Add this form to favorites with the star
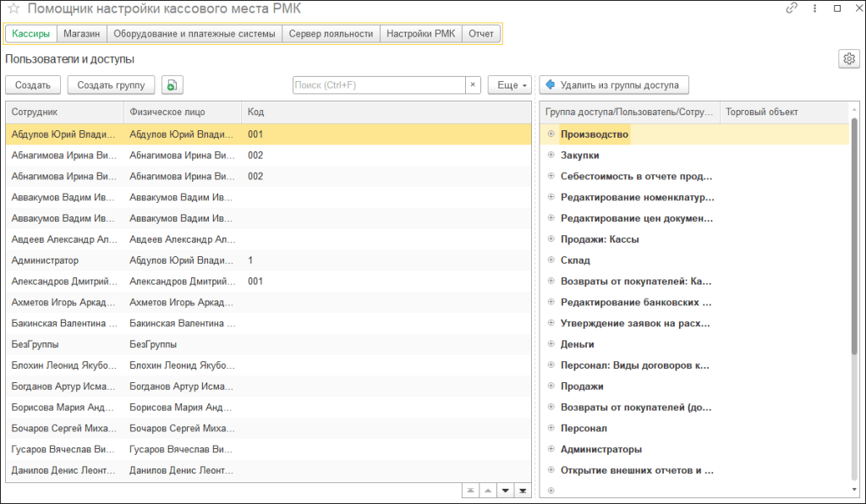This screenshot has width=866, height=504. point(14,9)
